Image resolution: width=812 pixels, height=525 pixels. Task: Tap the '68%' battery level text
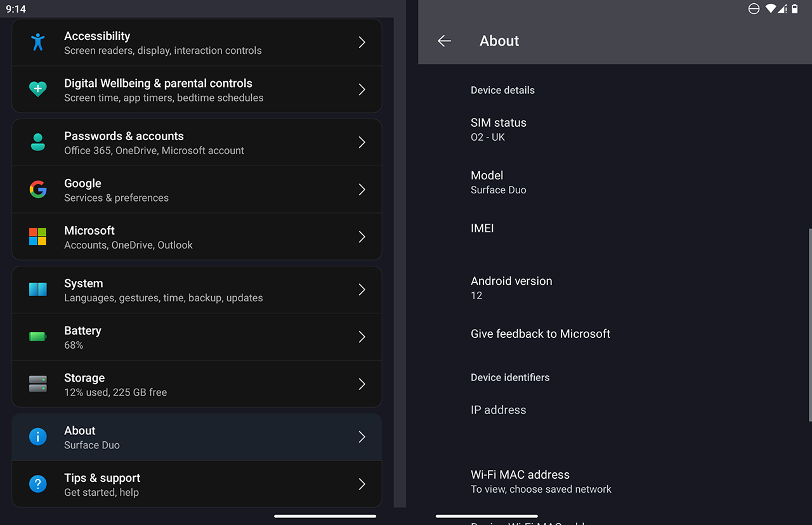74,345
